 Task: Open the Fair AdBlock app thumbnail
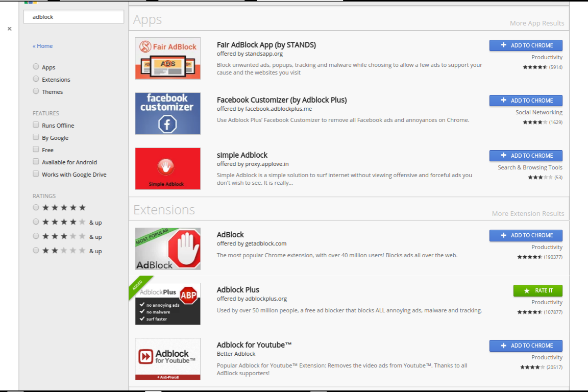coord(167,58)
